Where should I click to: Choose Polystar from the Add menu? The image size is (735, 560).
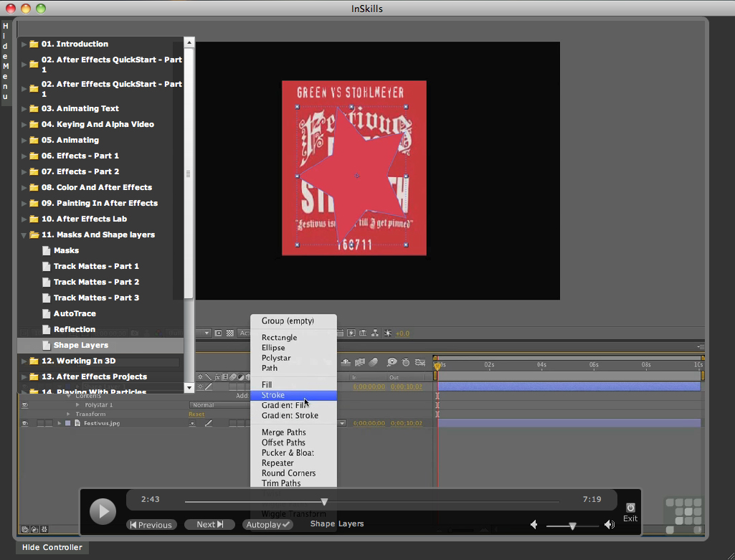click(x=293, y=358)
